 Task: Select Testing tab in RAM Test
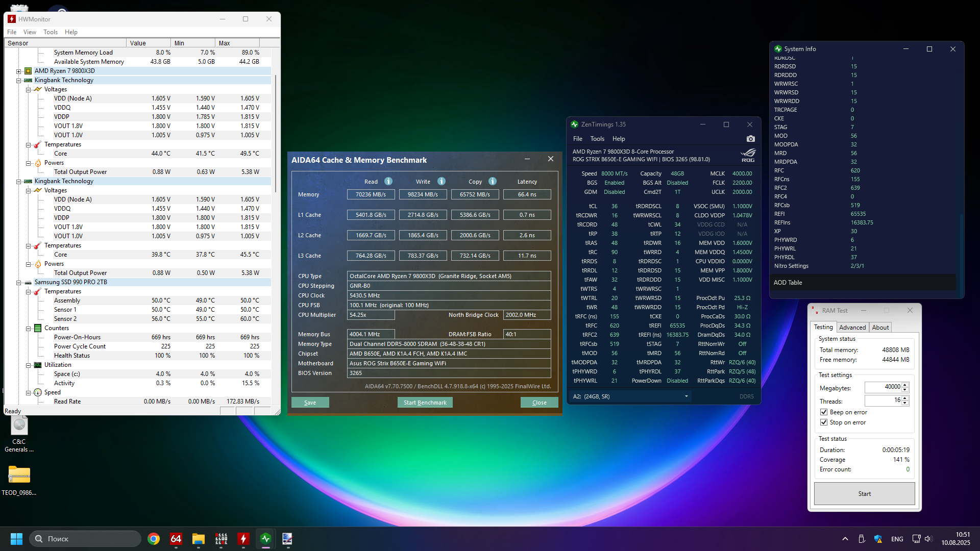(x=823, y=327)
